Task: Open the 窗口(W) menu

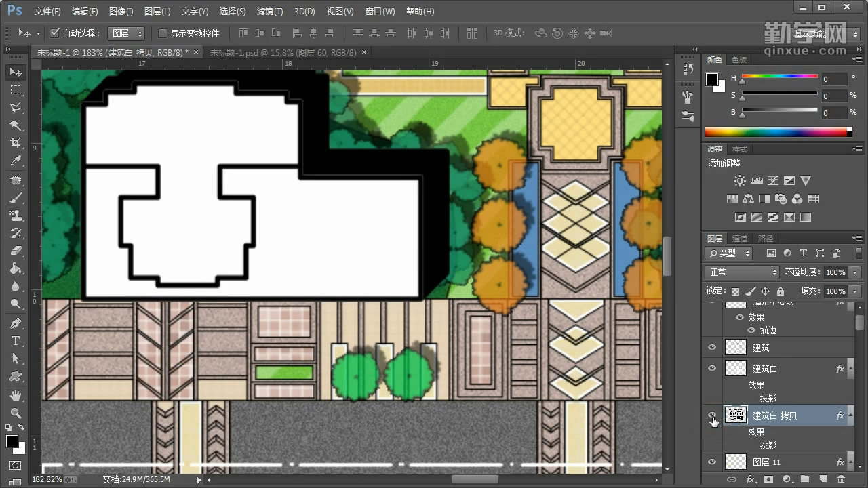Action: (x=380, y=12)
